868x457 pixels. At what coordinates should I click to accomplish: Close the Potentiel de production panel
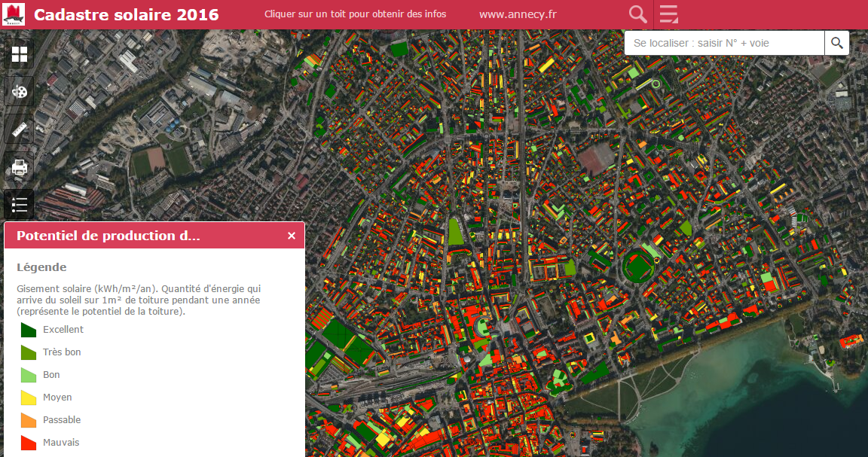click(292, 236)
